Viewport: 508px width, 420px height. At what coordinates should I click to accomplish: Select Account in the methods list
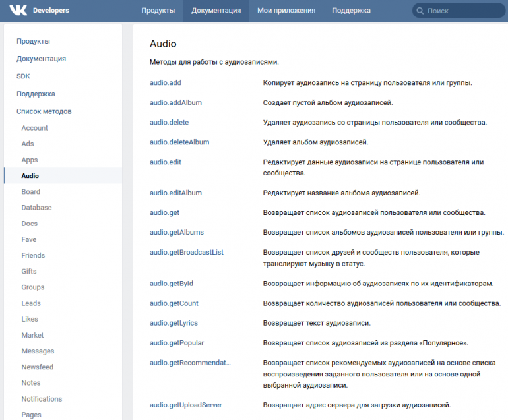click(34, 128)
